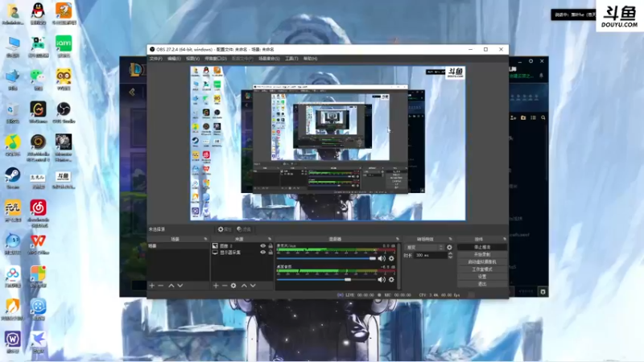This screenshot has height=362, width=644.
Task: Open the scene transition type dropdown
Action: coord(424,248)
